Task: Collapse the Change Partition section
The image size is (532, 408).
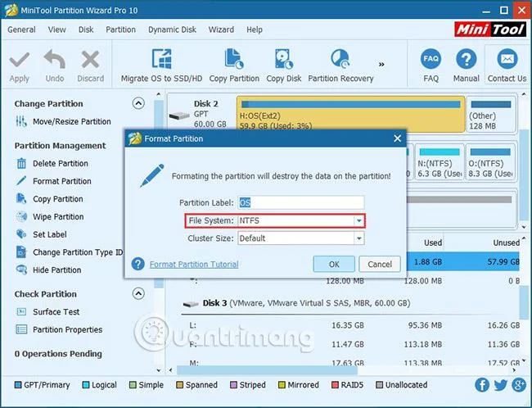Action: (x=138, y=103)
